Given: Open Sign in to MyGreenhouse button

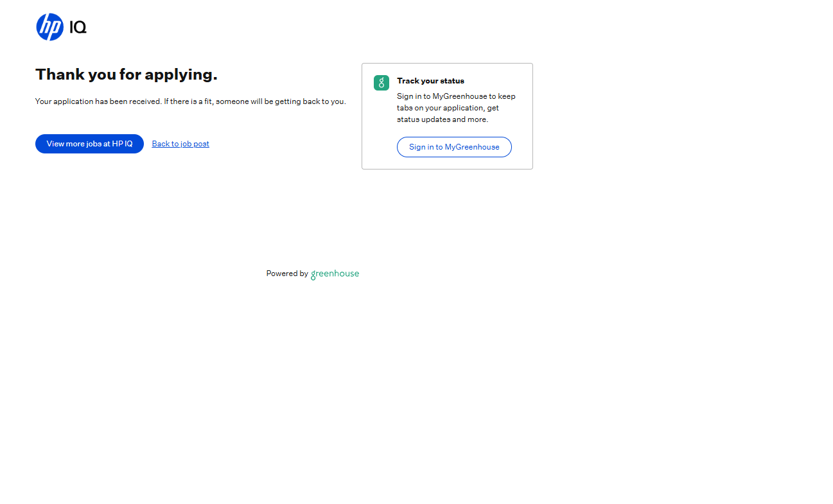Looking at the screenshot, I should pyautogui.click(x=454, y=147).
